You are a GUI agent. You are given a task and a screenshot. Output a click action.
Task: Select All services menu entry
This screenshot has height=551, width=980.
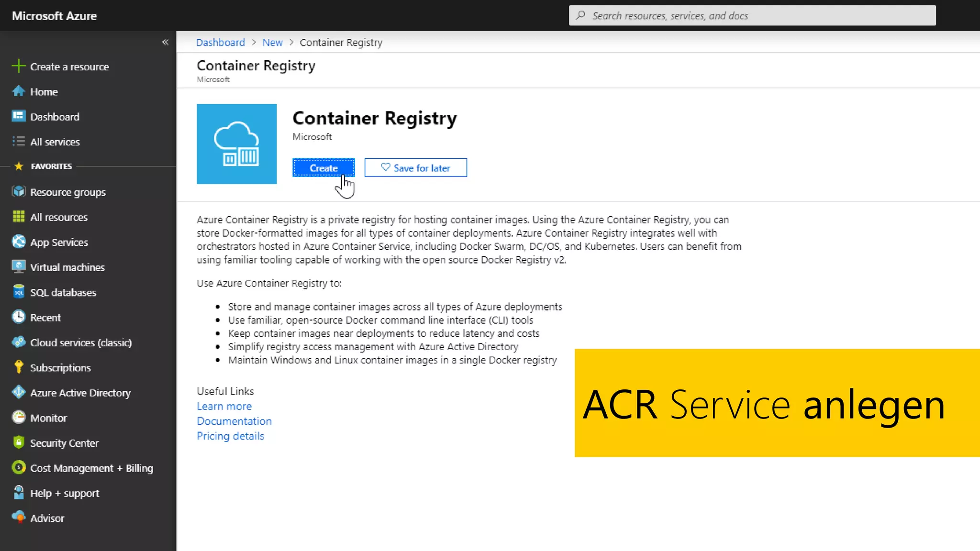click(x=55, y=142)
